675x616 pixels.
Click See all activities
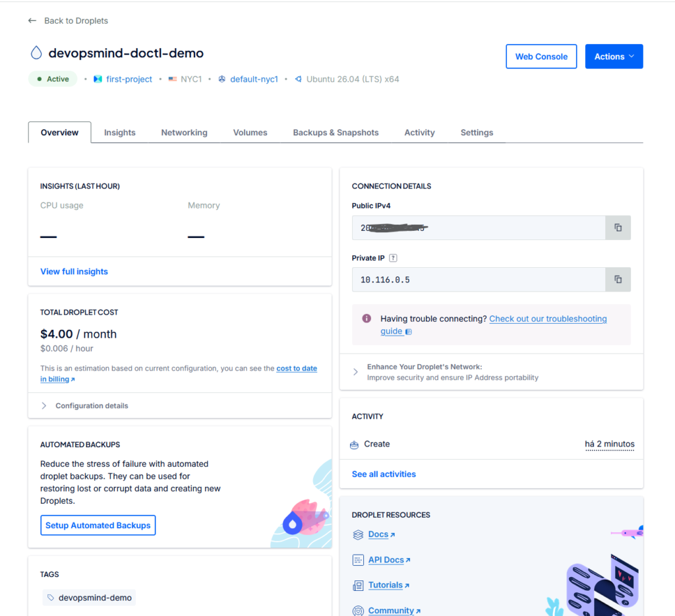coord(384,474)
